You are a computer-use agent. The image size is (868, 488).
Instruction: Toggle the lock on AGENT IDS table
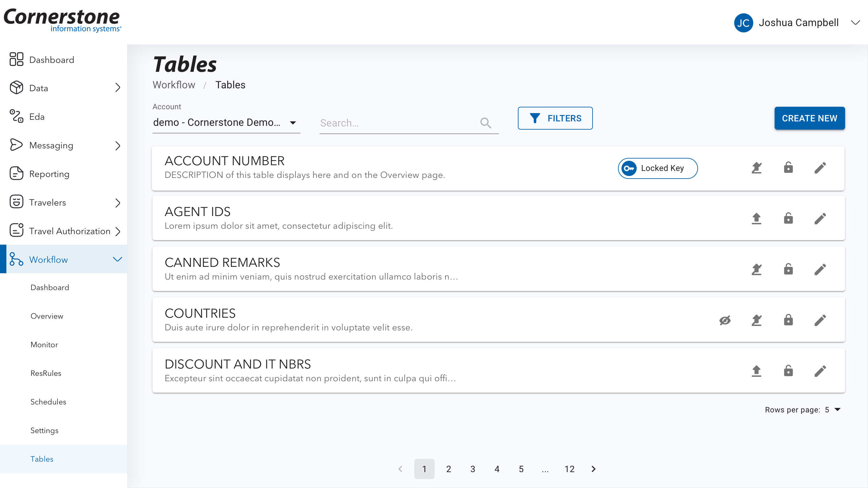[x=788, y=218]
